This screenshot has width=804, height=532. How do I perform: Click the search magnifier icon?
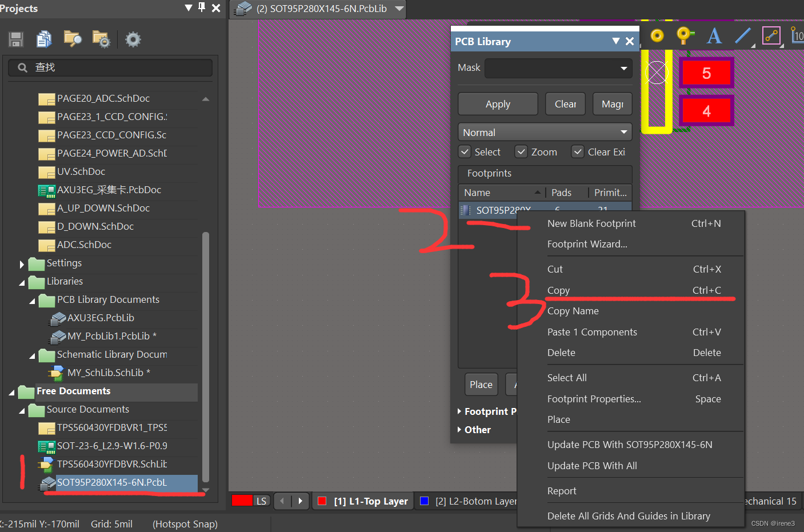pos(22,67)
